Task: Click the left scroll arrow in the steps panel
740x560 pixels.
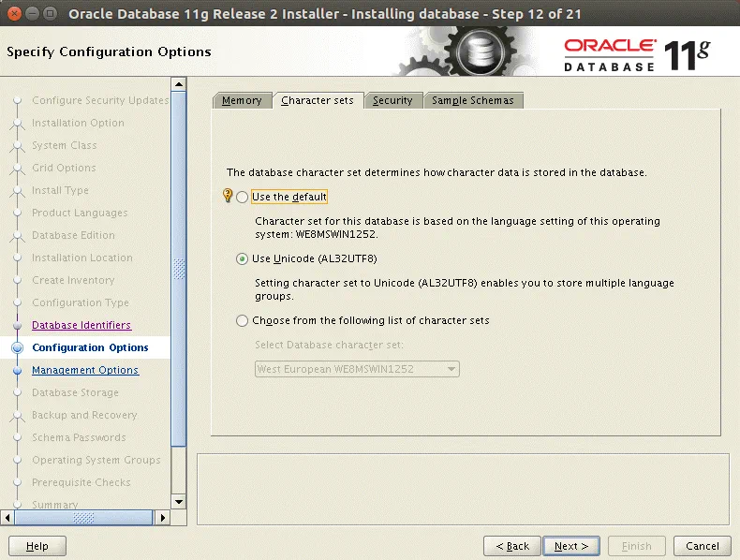Action: 8,518
